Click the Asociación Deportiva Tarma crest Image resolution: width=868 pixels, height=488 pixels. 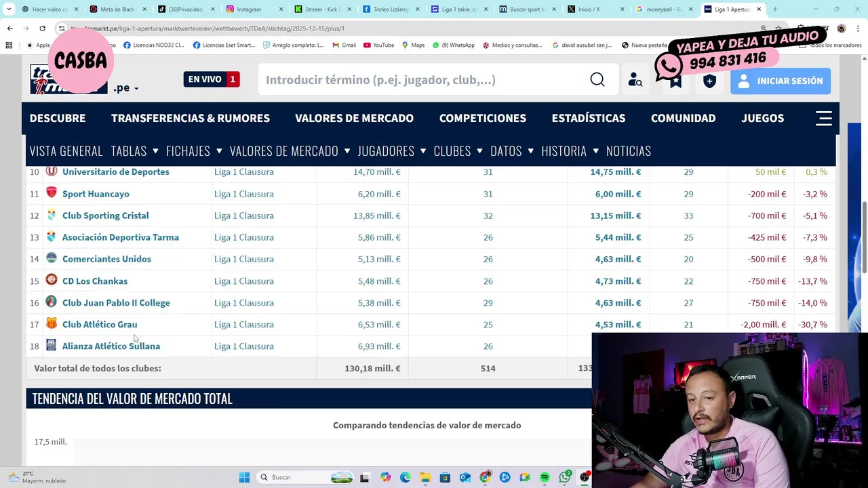[x=52, y=237]
